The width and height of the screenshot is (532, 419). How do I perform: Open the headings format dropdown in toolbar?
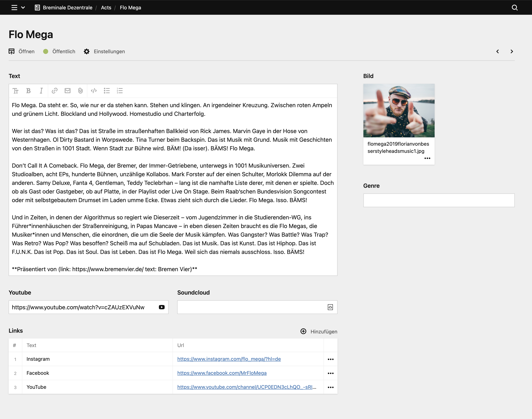(x=15, y=91)
